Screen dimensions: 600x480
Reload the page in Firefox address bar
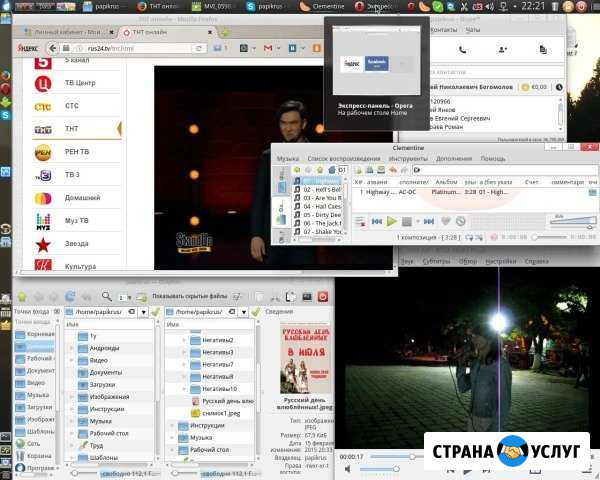199,49
